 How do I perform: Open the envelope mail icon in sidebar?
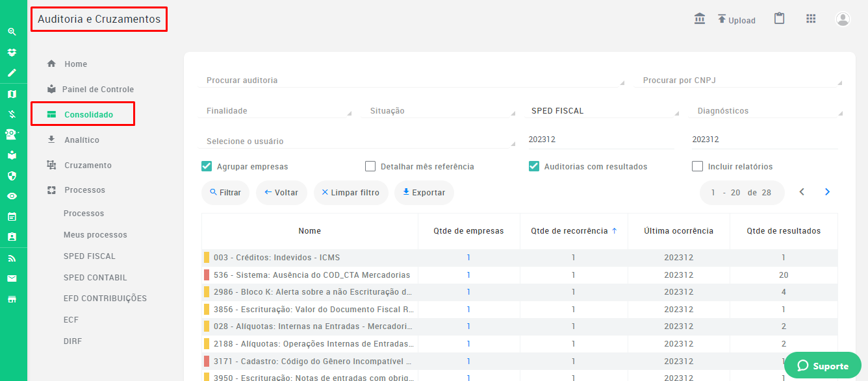[x=12, y=278]
